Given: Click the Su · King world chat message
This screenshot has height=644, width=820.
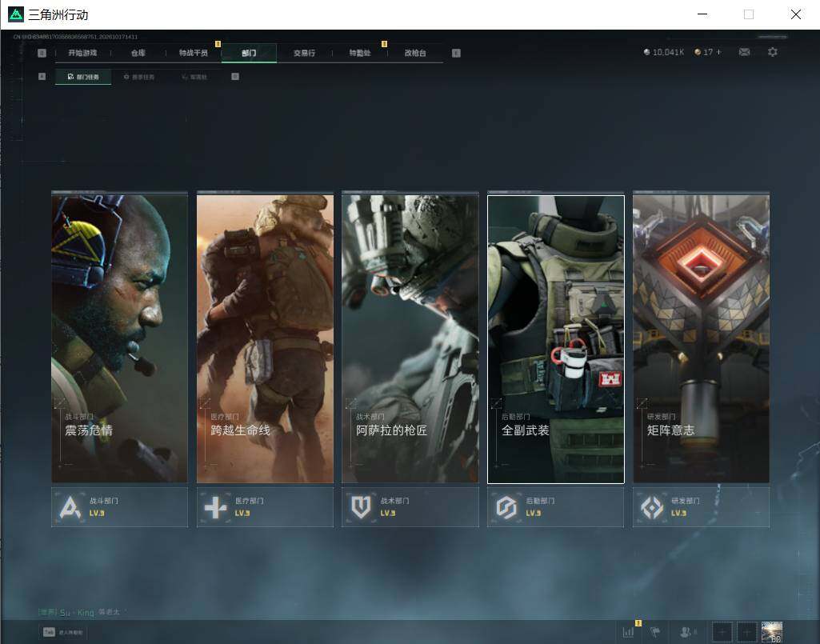Looking at the screenshot, I should coord(79,612).
